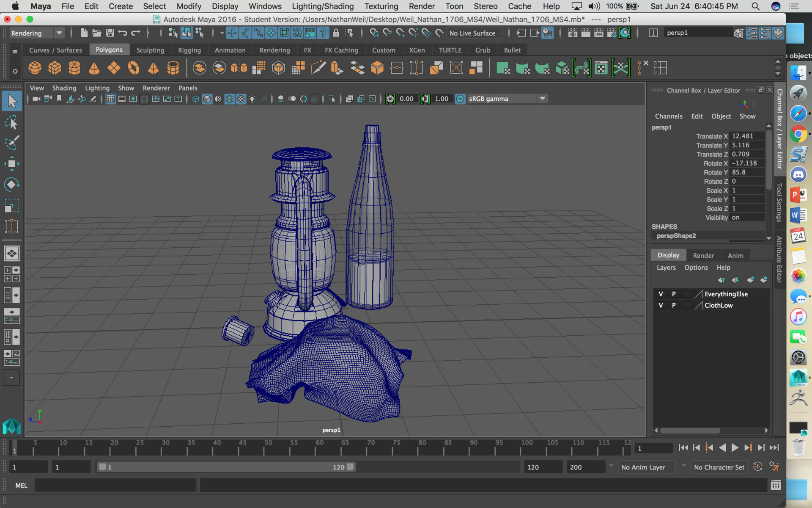Enable textured display in the viewport toolbar

coord(241,99)
